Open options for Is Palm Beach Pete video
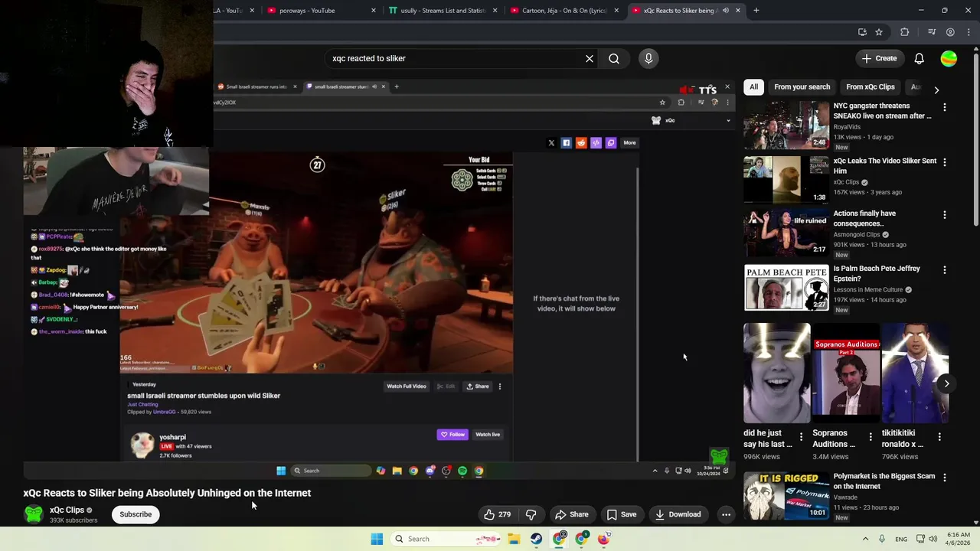This screenshot has height=551, width=980. (944, 270)
